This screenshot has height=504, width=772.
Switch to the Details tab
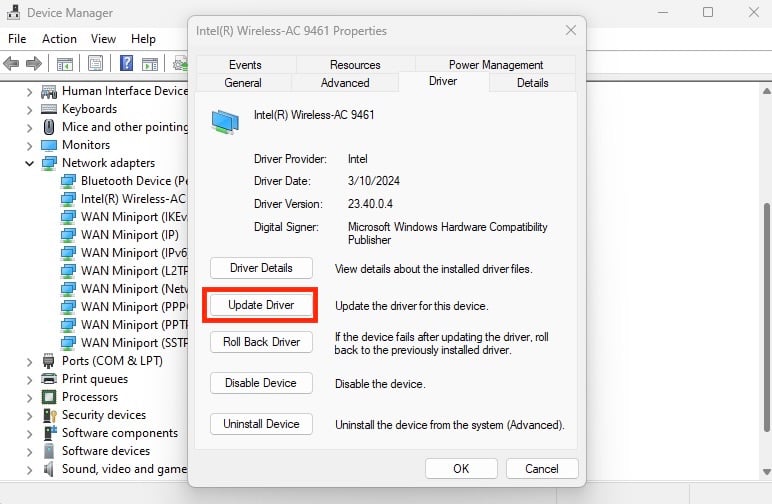point(533,83)
